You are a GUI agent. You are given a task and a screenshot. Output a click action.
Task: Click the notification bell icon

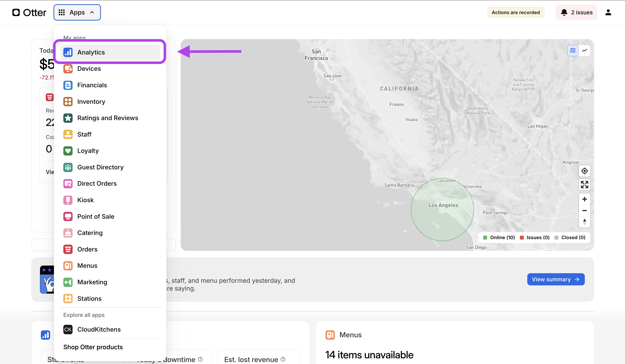point(564,12)
